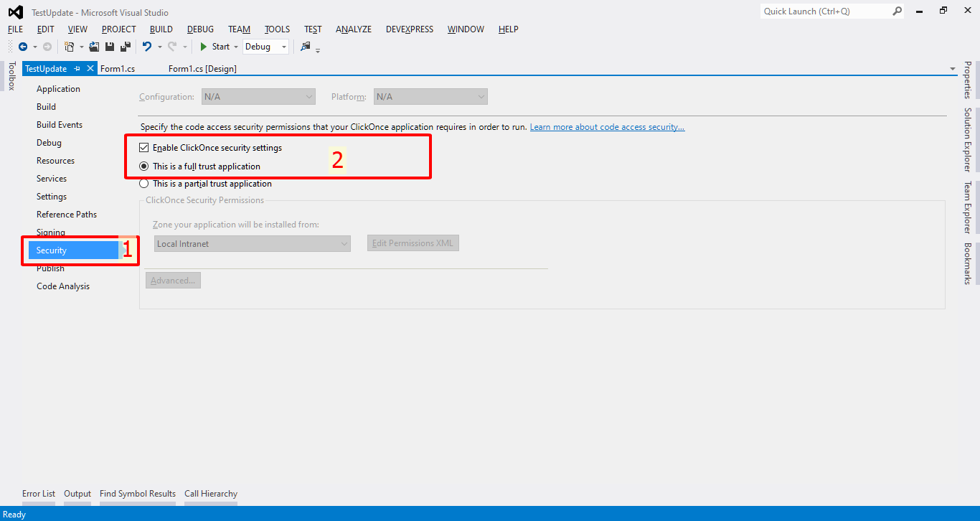Image resolution: width=980 pixels, height=521 pixels.
Task: Open the Call Hierarchy tab
Action: click(211, 494)
